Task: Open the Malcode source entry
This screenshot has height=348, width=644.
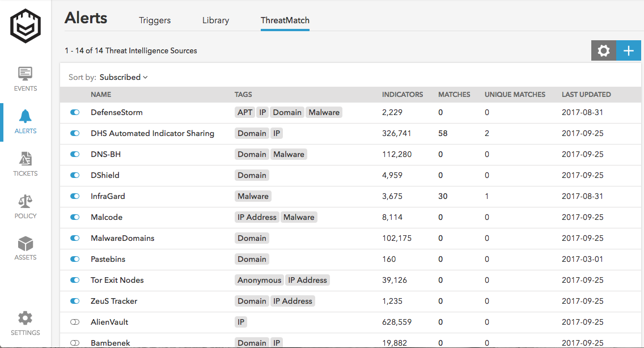Action: pos(107,217)
